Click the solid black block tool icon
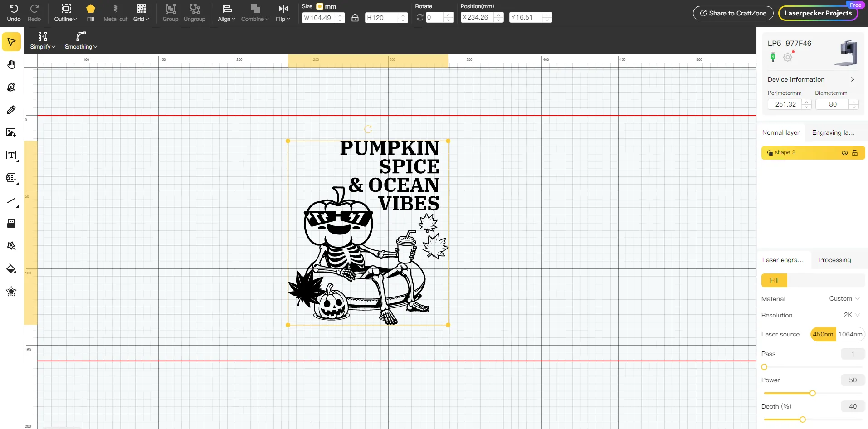Viewport: 868px width, 429px height. [x=11, y=224]
